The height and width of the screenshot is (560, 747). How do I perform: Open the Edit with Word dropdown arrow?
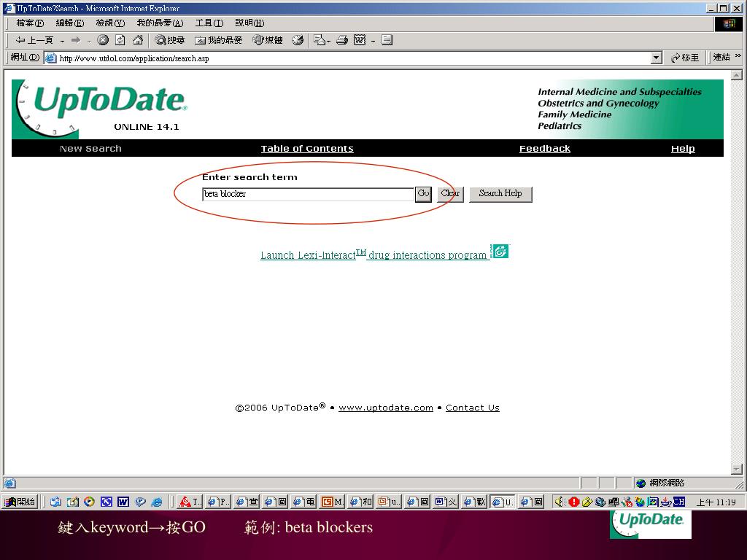373,42
